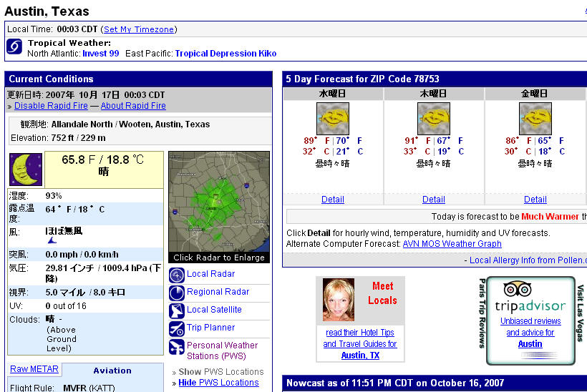Click the Local Satellite dish icon
This screenshot has height=392, width=587.
point(177,311)
